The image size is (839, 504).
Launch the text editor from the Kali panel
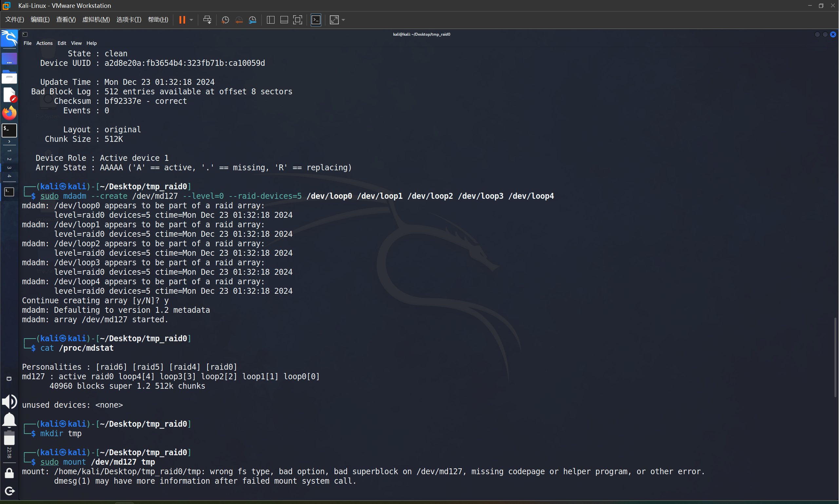9,95
